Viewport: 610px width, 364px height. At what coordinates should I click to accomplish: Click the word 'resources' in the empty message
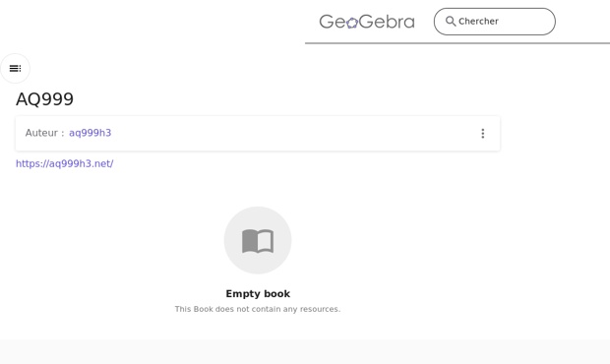[319, 309]
